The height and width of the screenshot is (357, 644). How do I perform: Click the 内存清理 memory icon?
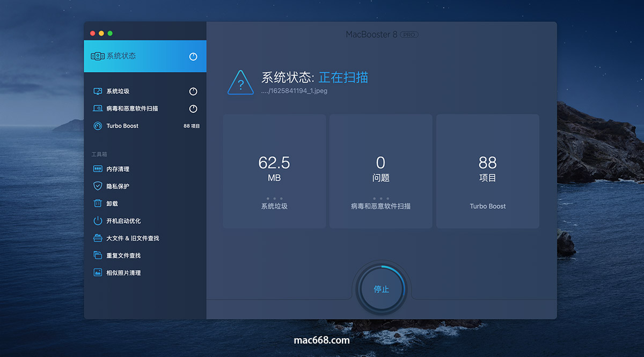pyautogui.click(x=98, y=169)
